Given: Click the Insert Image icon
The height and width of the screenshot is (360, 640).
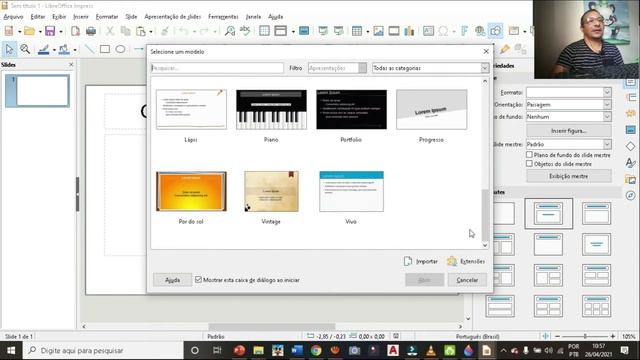Looking at the screenshot, I should (378, 31).
